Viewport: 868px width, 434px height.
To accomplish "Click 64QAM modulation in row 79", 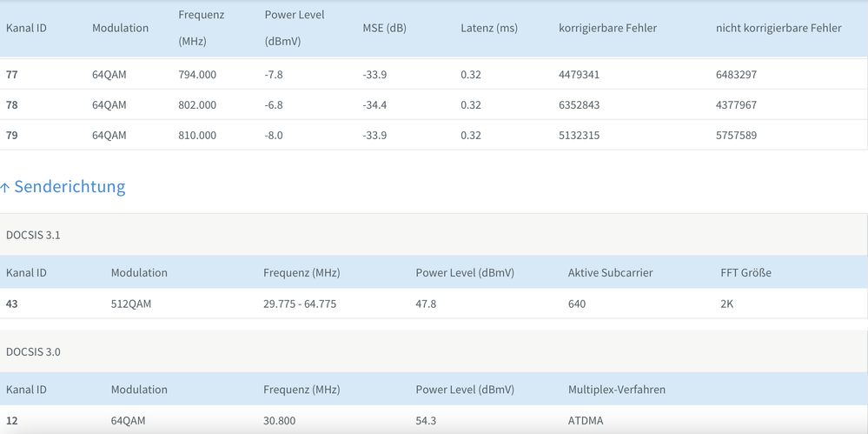I will point(109,135).
